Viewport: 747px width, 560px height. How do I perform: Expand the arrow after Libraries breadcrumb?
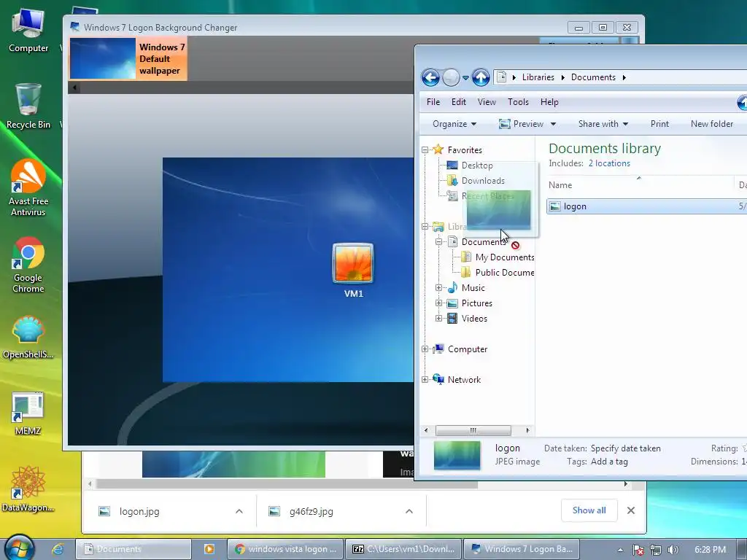(562, 77)
